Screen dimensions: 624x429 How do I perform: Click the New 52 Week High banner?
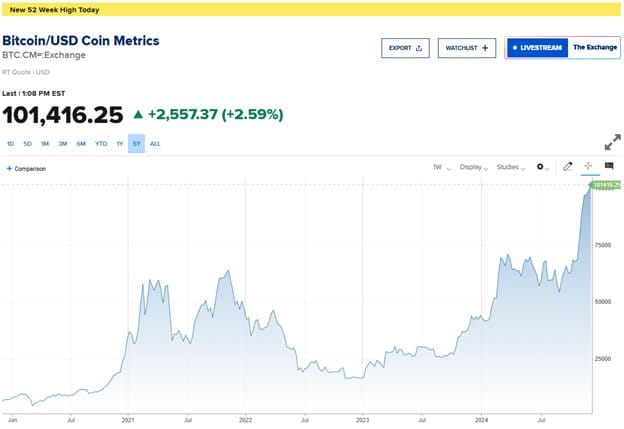coord(311,10)
